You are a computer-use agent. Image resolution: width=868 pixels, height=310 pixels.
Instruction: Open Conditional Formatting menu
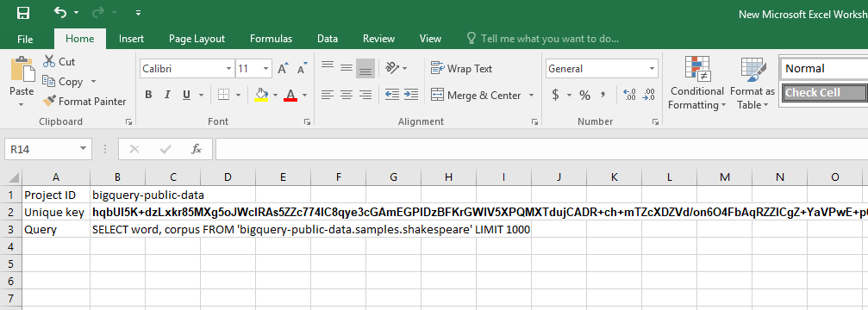click(697, 83)
